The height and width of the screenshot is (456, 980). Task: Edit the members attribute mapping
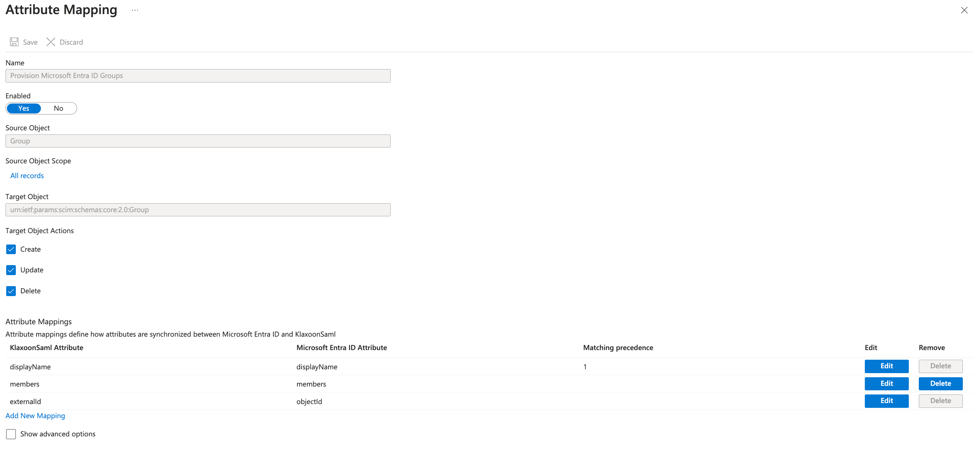pyautogui.click(x=886, y=384)
